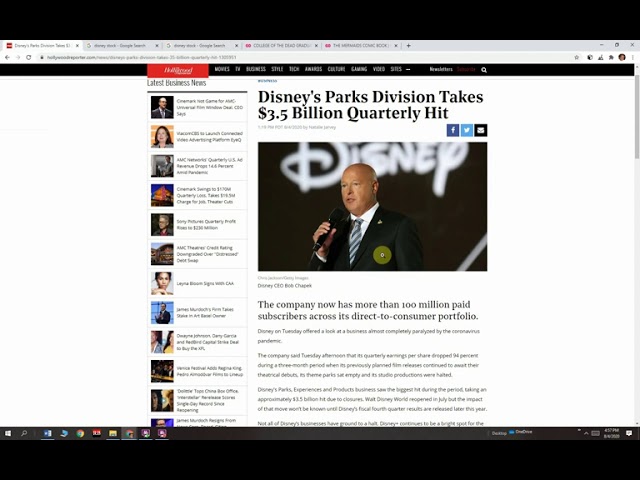Open the Windows Start menu
640x480 pixels.
coord(7,433)
